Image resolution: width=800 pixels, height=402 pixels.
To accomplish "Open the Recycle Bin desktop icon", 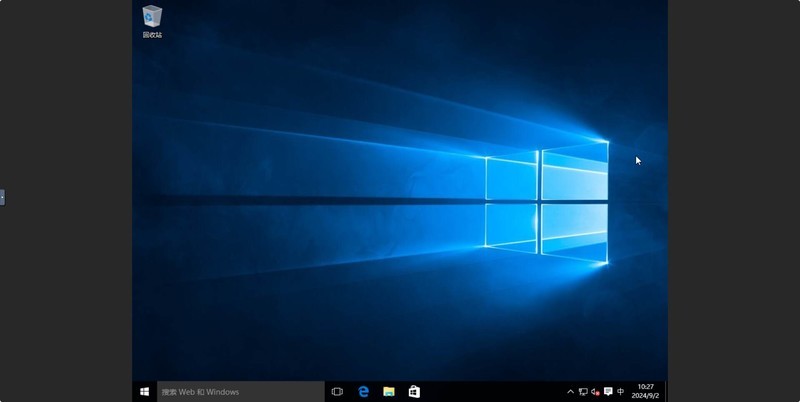I will coord(152,21).
